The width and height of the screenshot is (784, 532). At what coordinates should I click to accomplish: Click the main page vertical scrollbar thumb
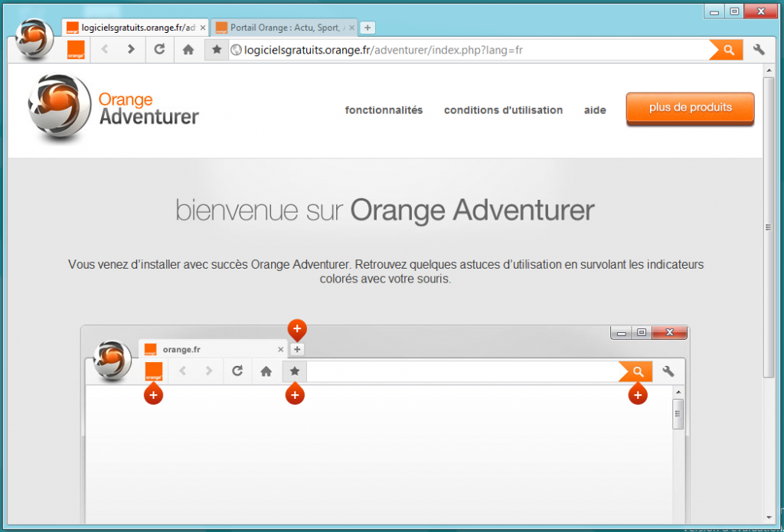pos(769,227)
